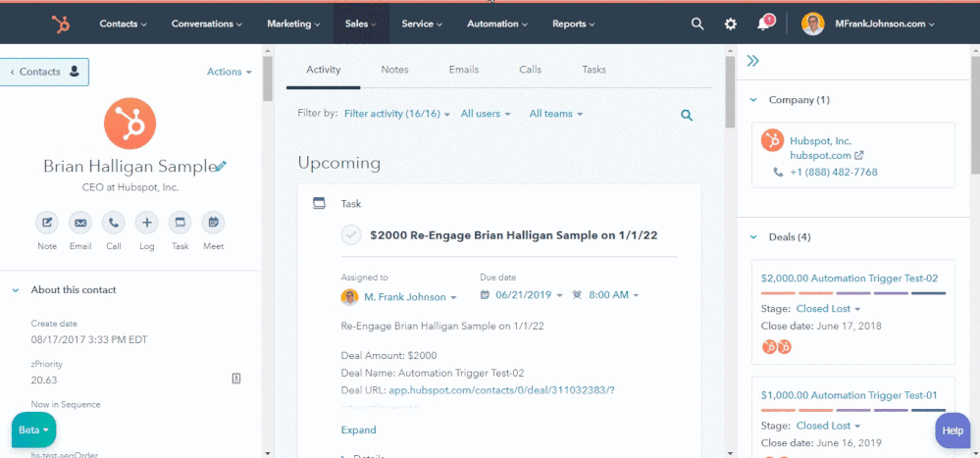This screenshot has width=980, height=458.
Task: Click the due date calendar icon
Action: 485,295
